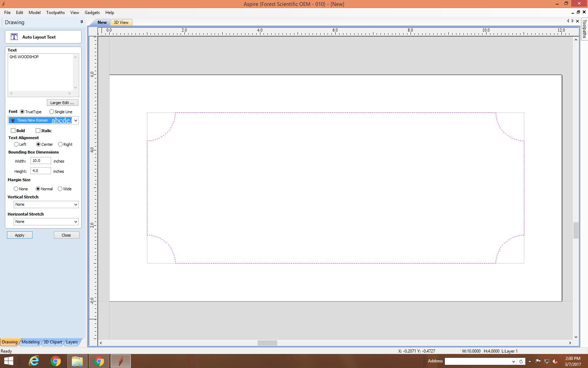The image size is (588, 368).
Task: Open the Toolpaths menu
Action: [x=55, y=13]
